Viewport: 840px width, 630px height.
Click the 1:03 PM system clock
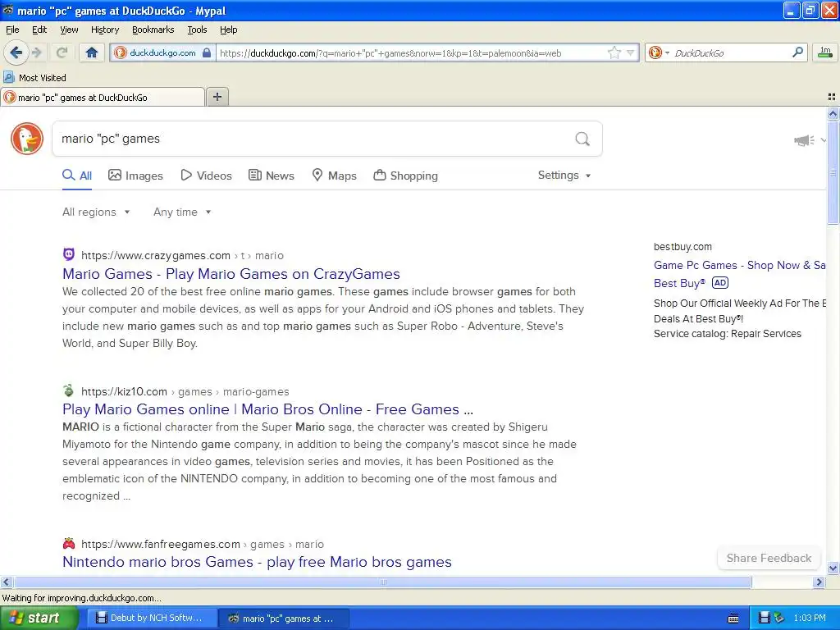coord(810,618)
